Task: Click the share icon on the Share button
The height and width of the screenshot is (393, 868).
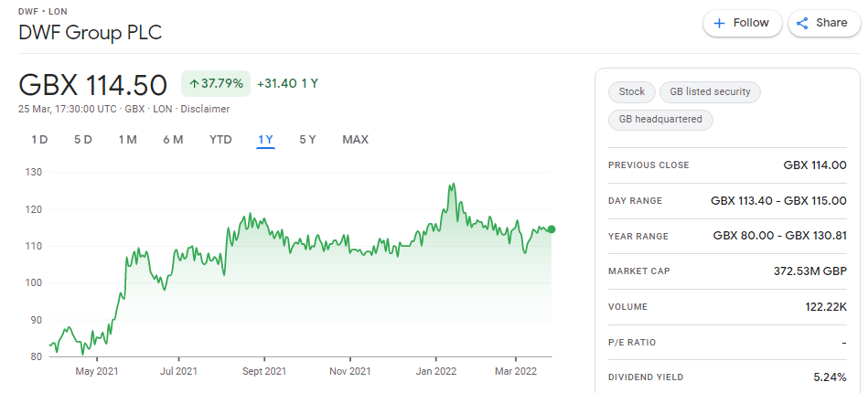Action: pos(801,23)
